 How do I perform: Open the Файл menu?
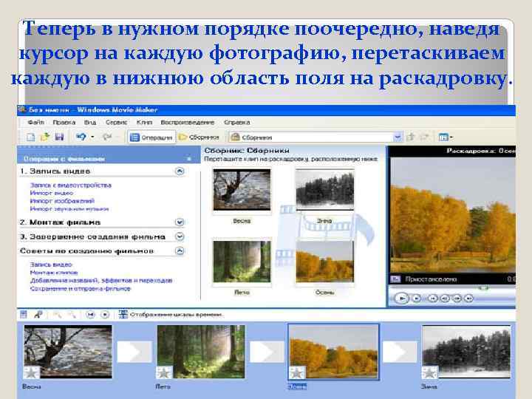pos(36,122)
